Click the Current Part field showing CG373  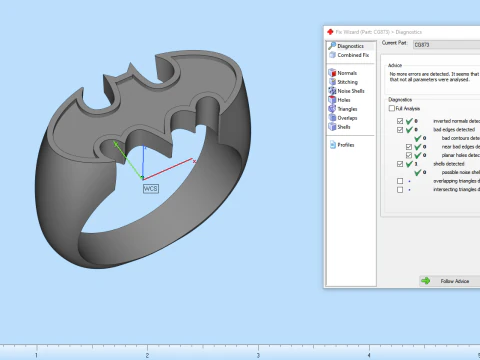[446, 45]
